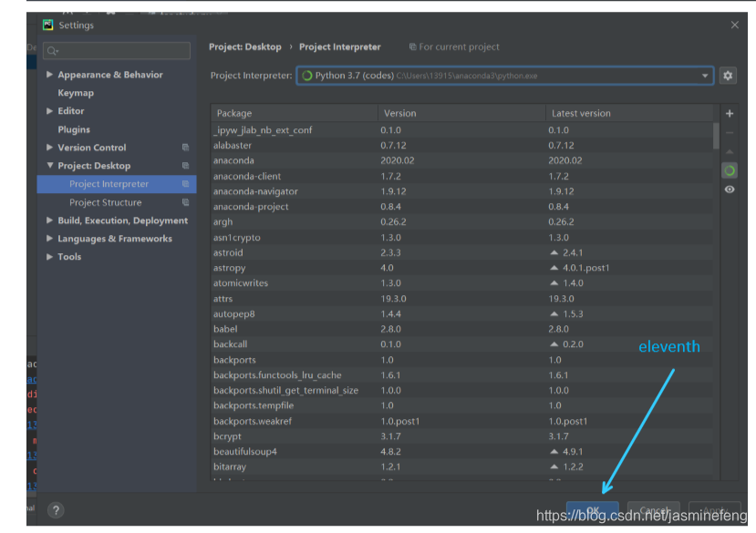Click Project: Desktop breadcrumb

coord(245,46)
